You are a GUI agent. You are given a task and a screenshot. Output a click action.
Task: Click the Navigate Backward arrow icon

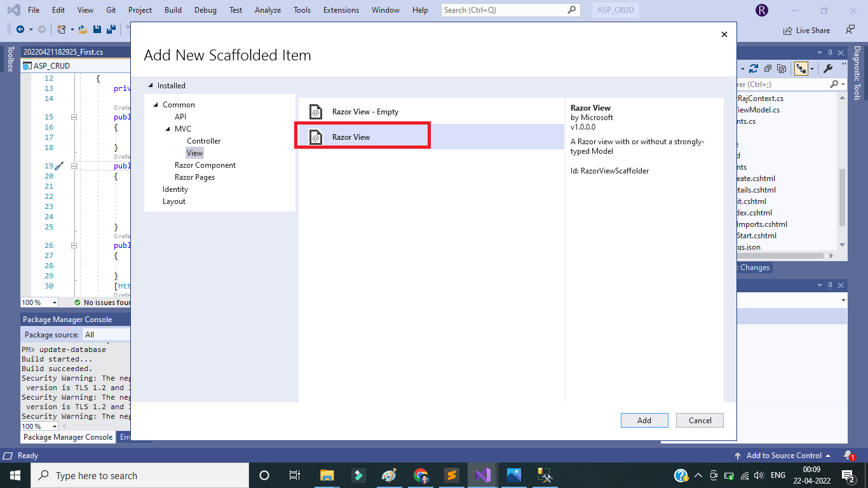(x=20, y=29)
